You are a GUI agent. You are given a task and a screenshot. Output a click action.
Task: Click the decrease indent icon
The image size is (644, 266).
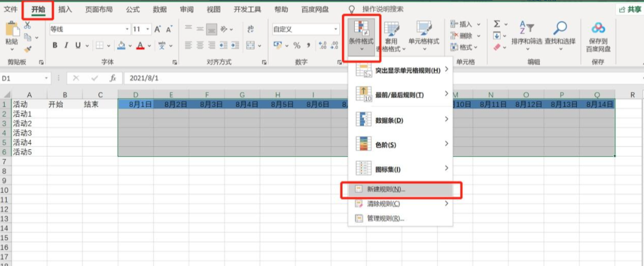[x=223, y=45]
